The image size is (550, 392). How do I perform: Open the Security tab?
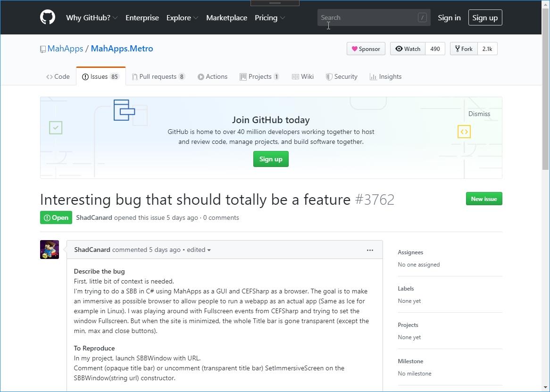[x=342, y=76]
